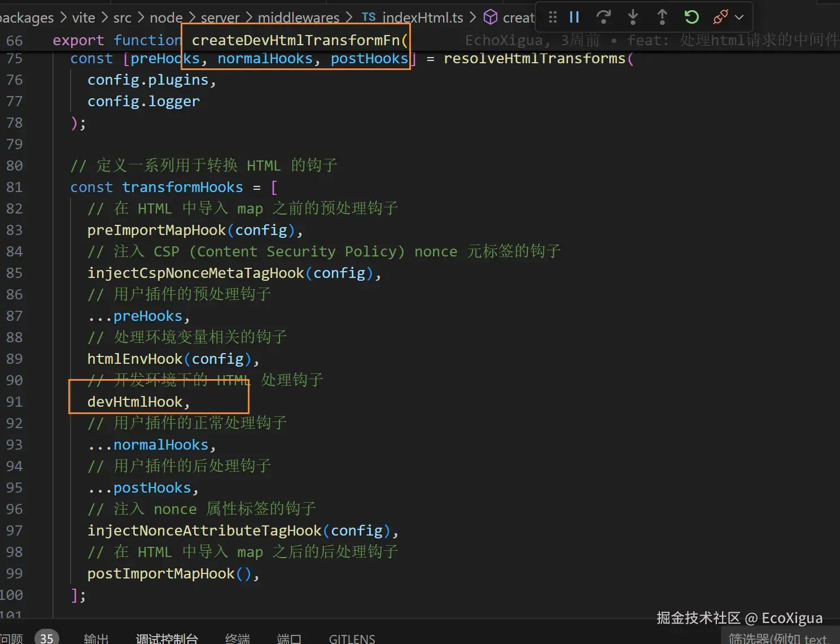The height and width of the screenshot is (644, 840).
Task: Restart the debug session
Action: 692,17
